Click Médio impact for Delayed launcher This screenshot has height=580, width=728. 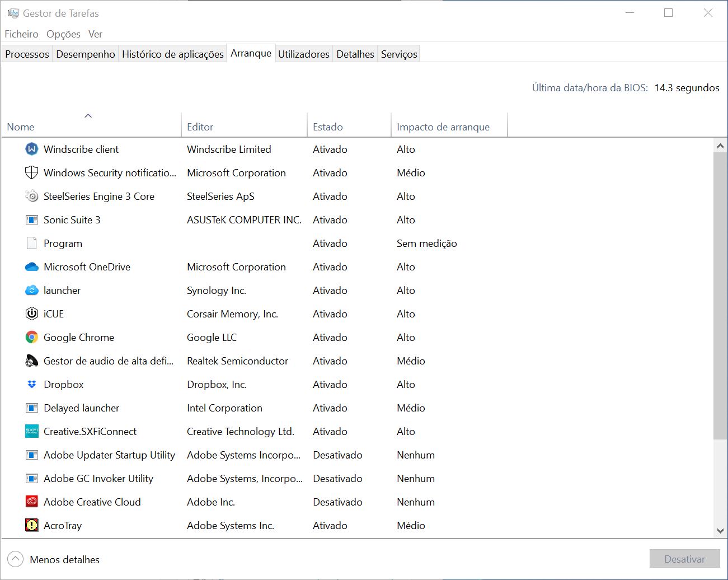pyautogui.click(x=411, y=408)
